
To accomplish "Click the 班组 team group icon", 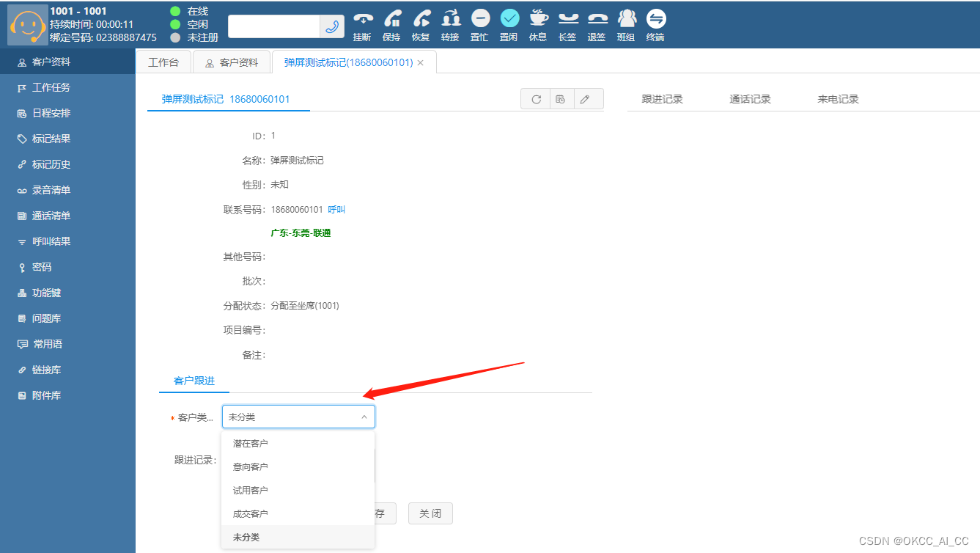I will (626, 20).
